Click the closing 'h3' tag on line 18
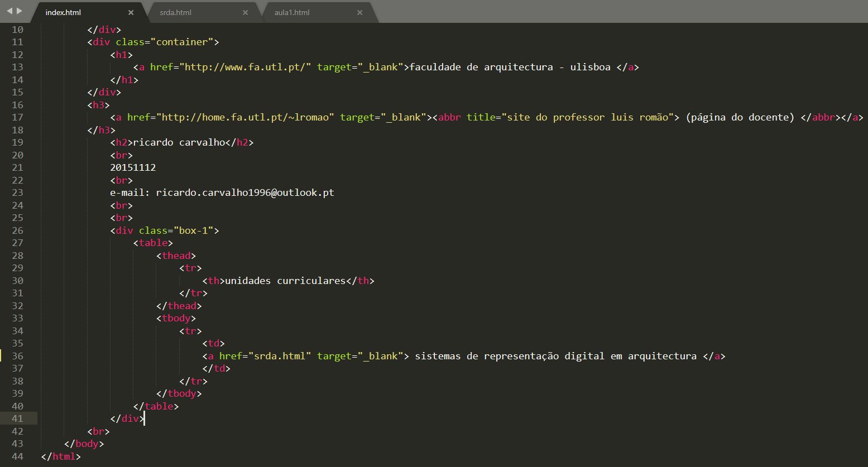Screen dimensions: 868x467 point(101,130)
